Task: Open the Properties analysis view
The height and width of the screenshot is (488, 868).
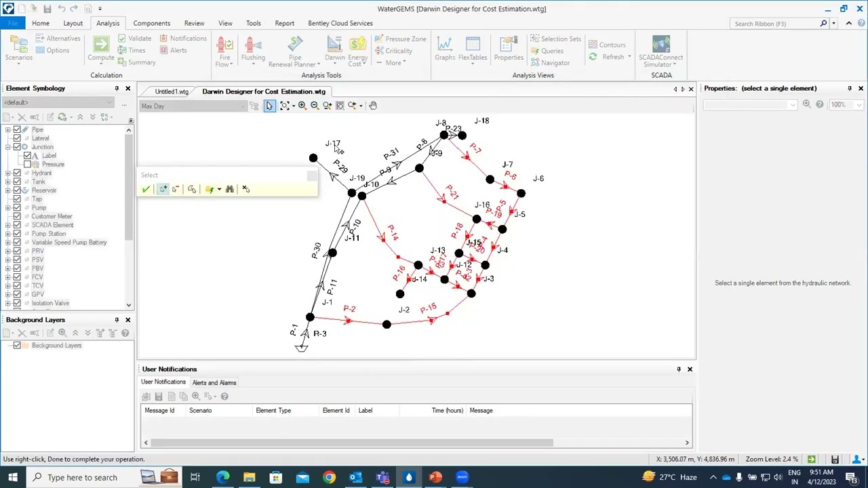Action: [x=509, y=48]
